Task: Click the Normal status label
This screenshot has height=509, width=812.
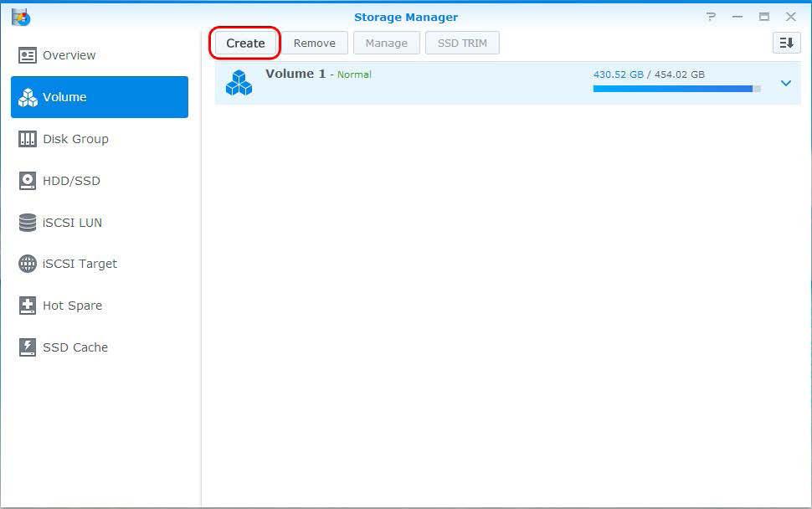Action: pyautogui.click(x=354, y=75)
